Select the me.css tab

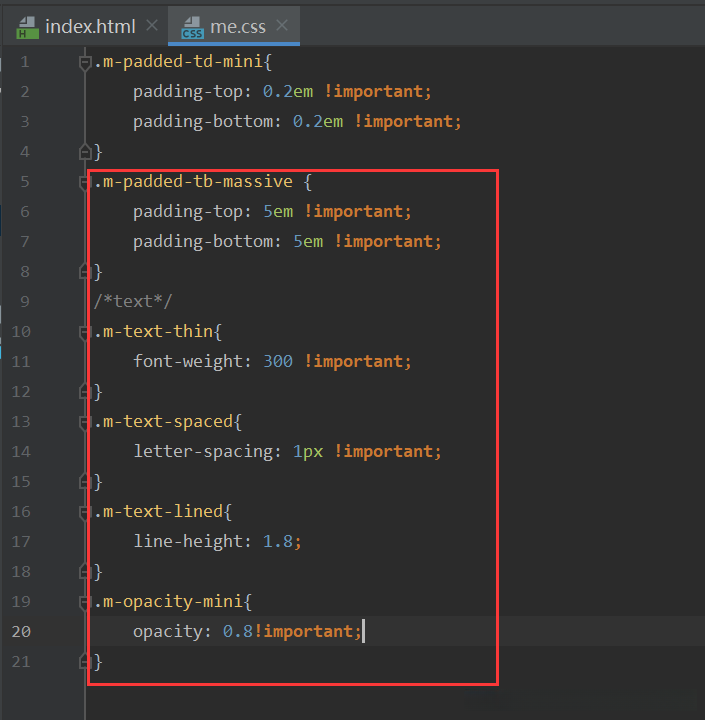(236, 26)
